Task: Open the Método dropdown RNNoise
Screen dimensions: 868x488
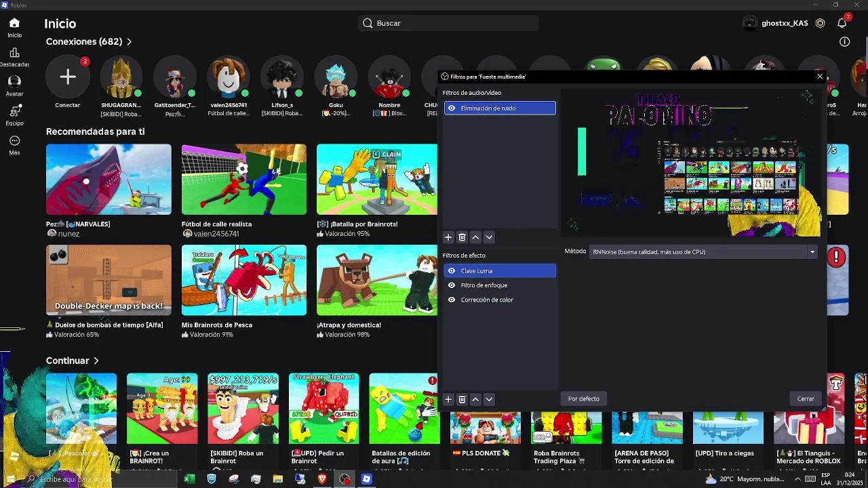Action: point(703,251)
